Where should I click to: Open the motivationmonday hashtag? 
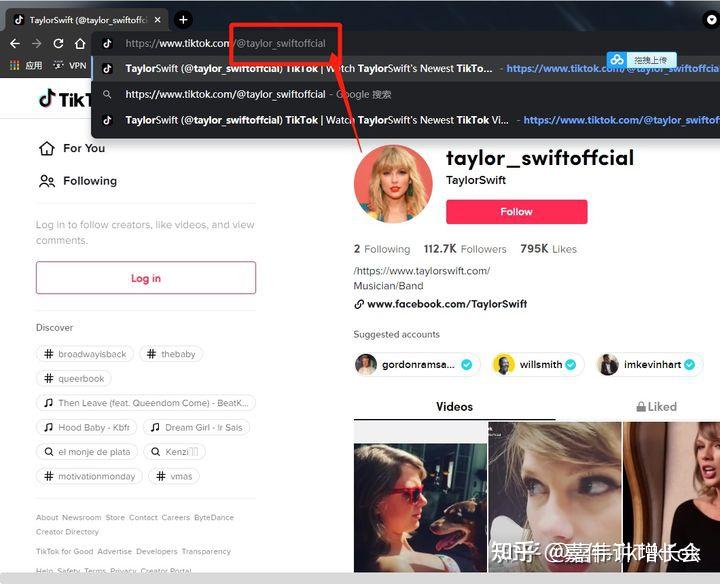pyautogui.click(x=90, y=476)
